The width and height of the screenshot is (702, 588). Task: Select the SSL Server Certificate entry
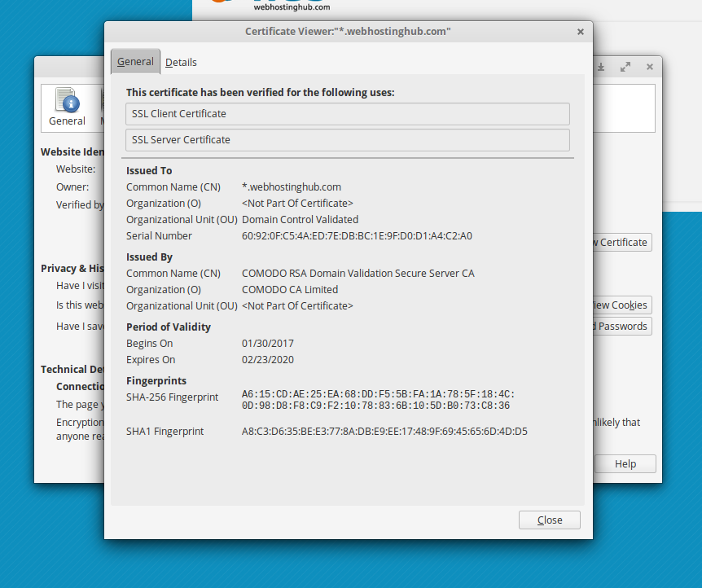[348, 140]
